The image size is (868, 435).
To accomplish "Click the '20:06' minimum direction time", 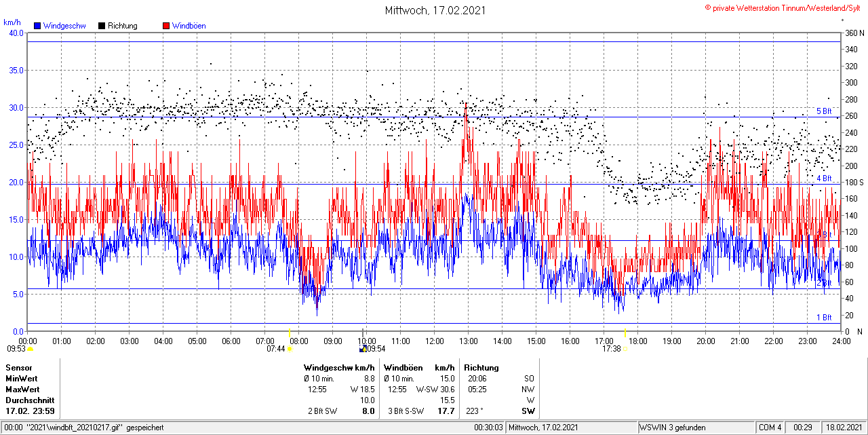I will [477, 379].
